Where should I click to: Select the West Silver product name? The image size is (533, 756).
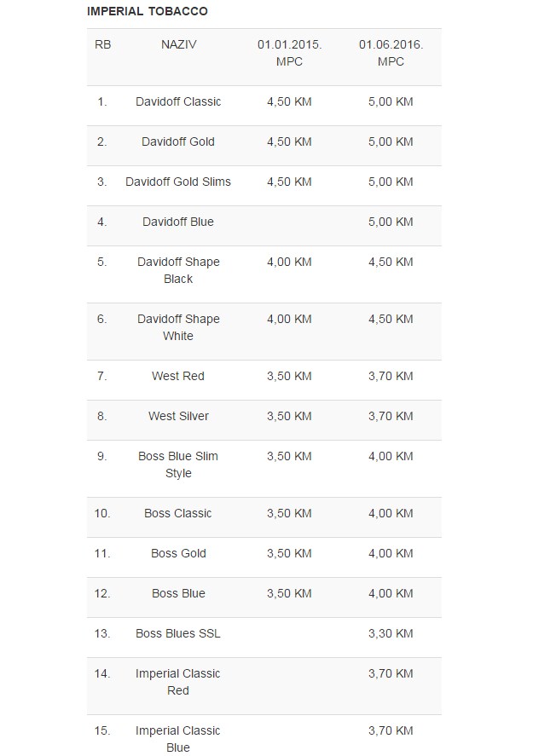[x=178, y=416]
